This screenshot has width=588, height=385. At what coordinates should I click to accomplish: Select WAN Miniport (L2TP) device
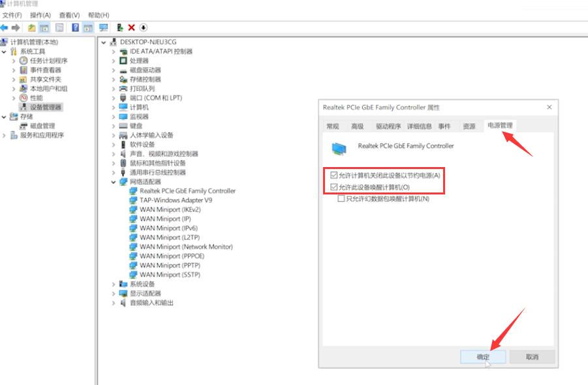[x=170, y=238]
